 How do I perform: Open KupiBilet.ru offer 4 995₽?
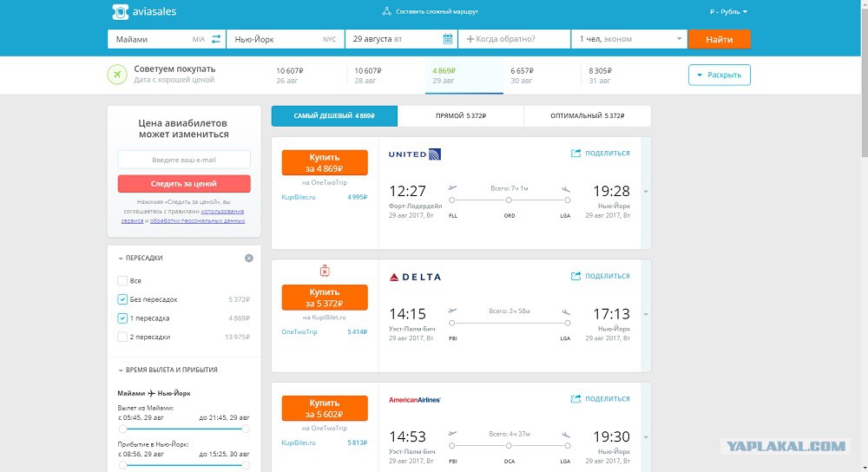click(x=325, y=197)
